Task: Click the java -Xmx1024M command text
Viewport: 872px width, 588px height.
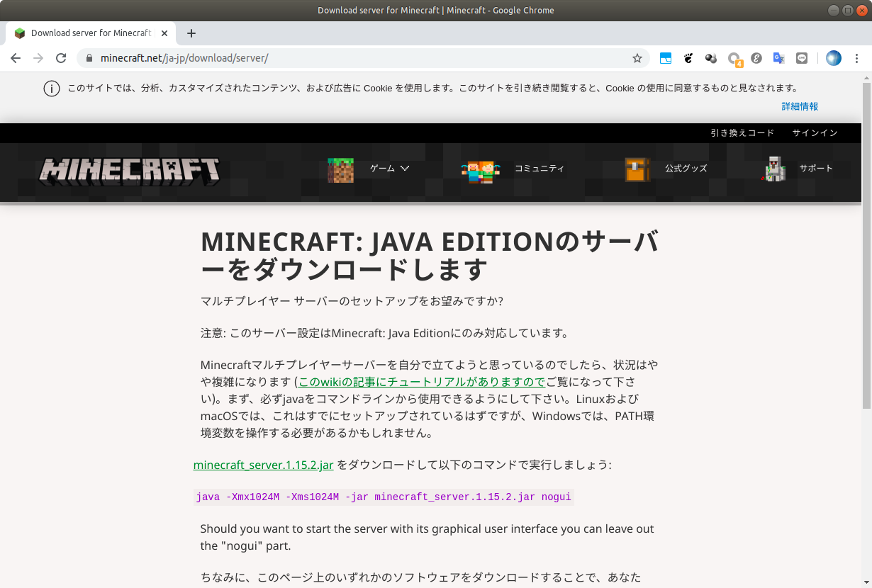Action: tap(384, 497)
